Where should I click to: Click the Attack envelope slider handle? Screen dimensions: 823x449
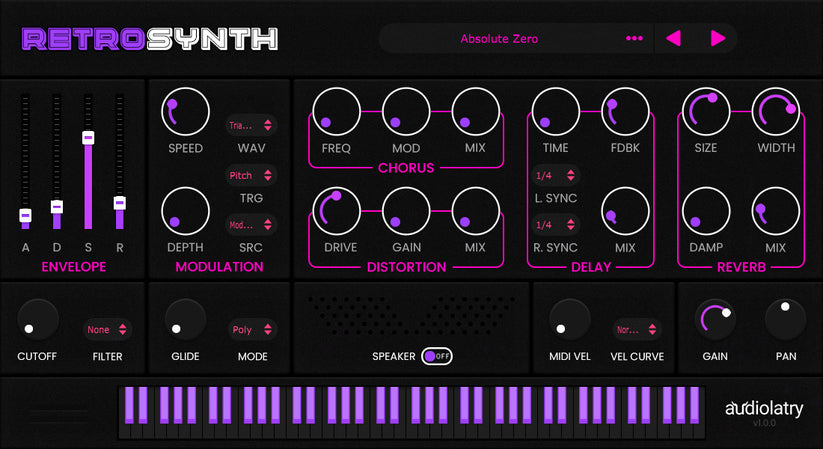tap(25, 215)
